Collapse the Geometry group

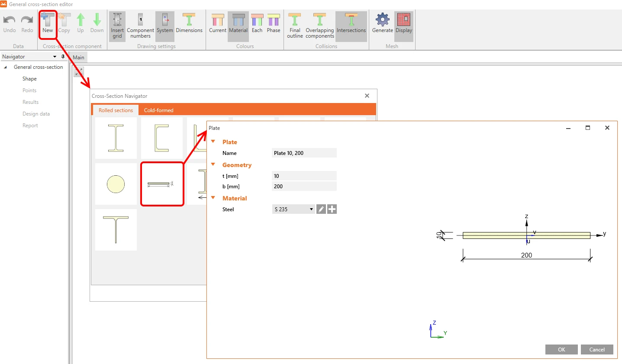point(213,164)
